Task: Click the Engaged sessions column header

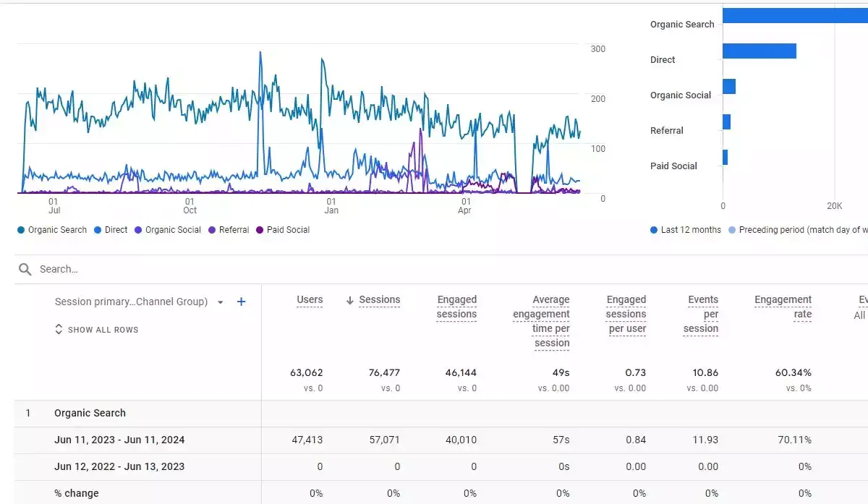Action: point(456,307)
